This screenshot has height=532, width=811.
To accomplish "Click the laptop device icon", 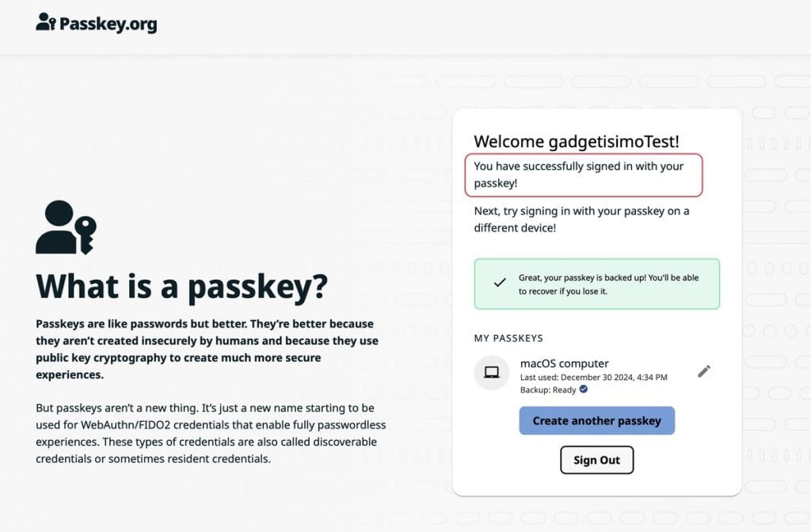I will pyautogui.click(x=491, y=372).
